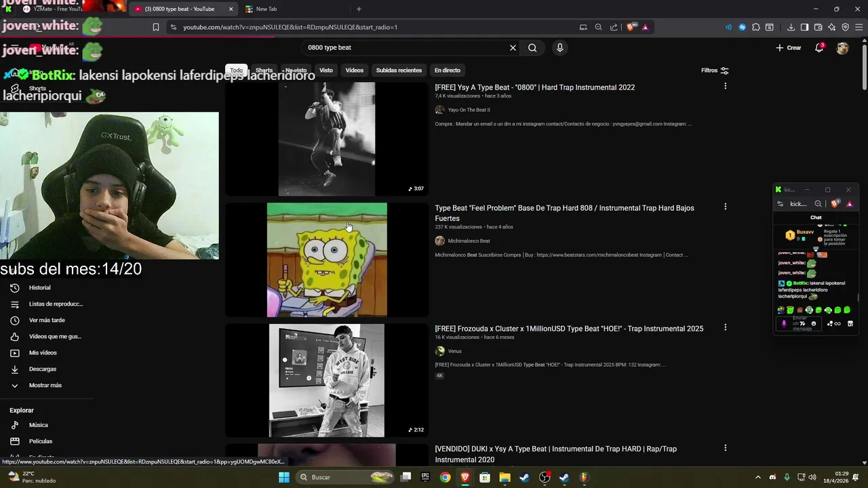Open FL Studio from the taskbar
Image resolution: width=868 pixels, height=488 pixels.
point(584,477)
